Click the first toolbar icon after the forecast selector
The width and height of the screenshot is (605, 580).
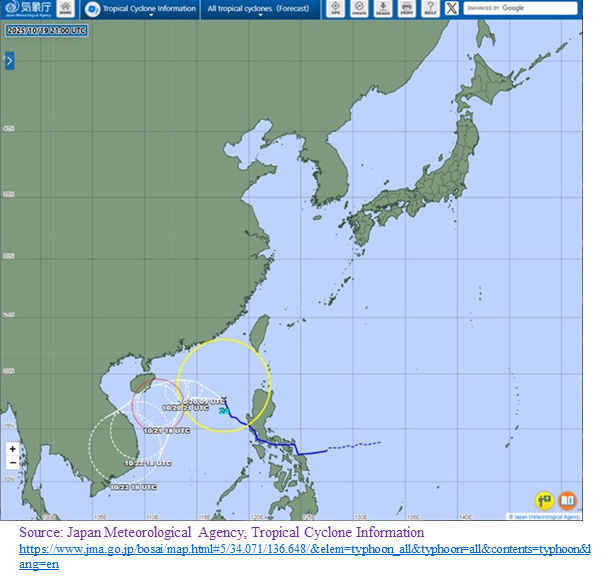335,8
